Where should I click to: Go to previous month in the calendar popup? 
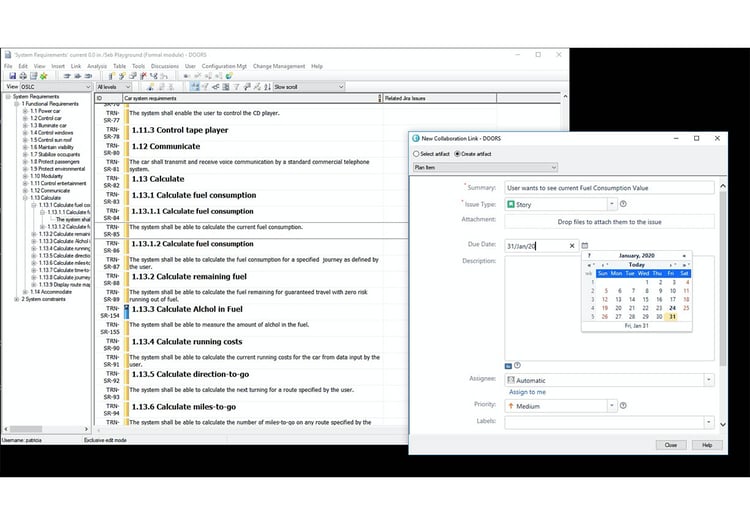[x=604, y=265]
